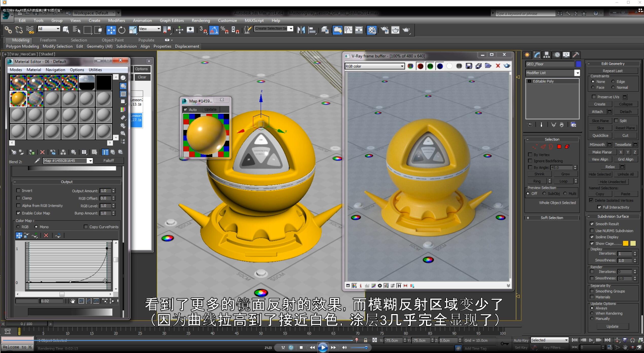Select the yellow material sample slot
Image resolution: width=644 pixels, height=353 pixels.
(x=18, y=99)
